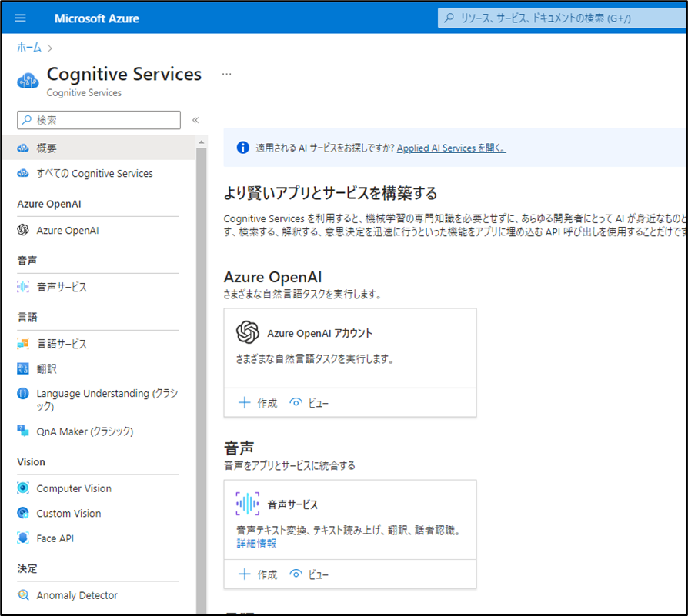Click the 言語 group label in sidebar
Viewport: 688px width, 616px height.
pyautogui.click(x=27, y=318)
